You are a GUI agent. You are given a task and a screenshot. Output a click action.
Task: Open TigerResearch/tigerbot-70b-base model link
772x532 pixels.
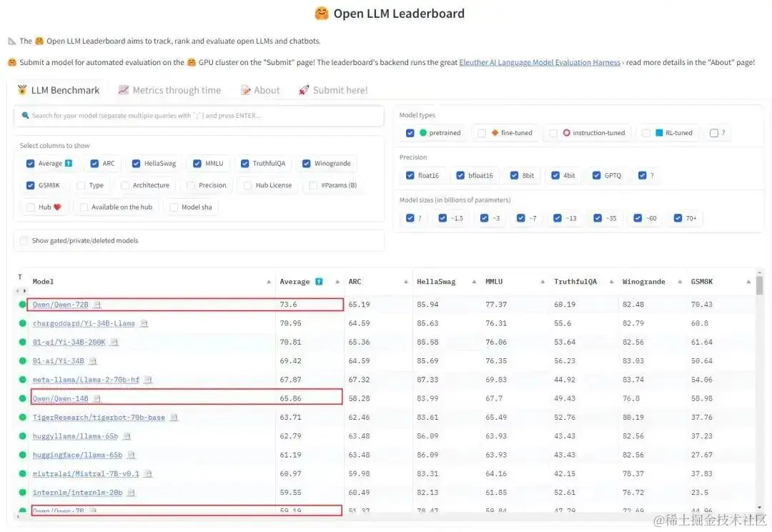99,417
